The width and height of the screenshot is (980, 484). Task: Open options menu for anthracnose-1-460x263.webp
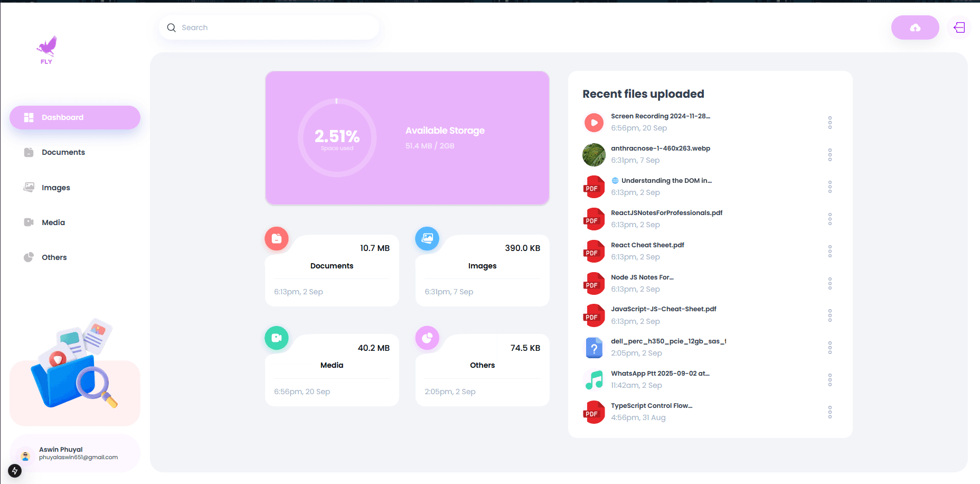tap(830, 154)
